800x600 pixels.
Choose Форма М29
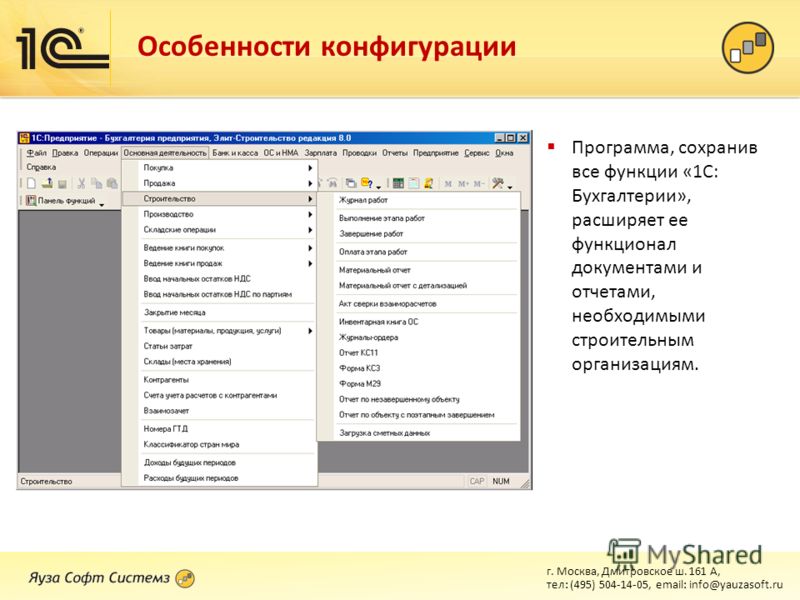360,384
